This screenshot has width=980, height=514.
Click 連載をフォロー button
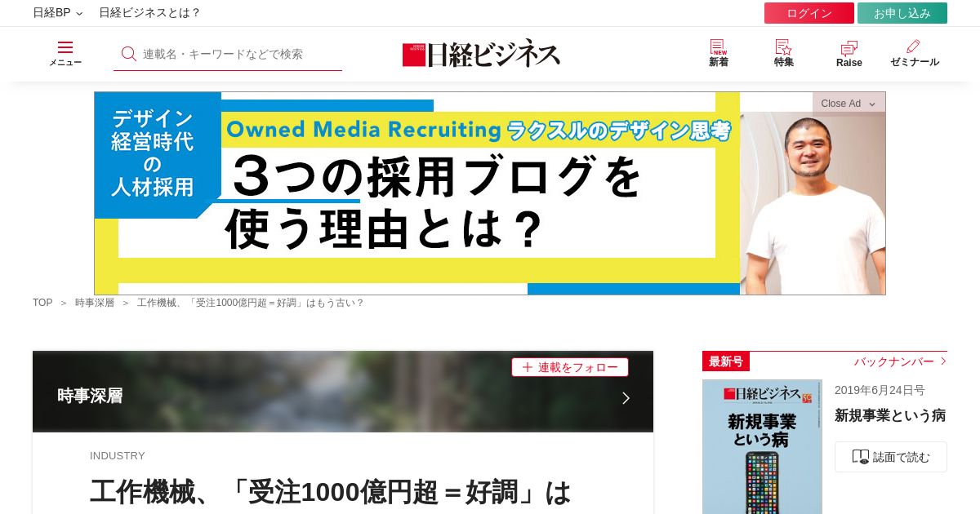(x=570, y=367)
